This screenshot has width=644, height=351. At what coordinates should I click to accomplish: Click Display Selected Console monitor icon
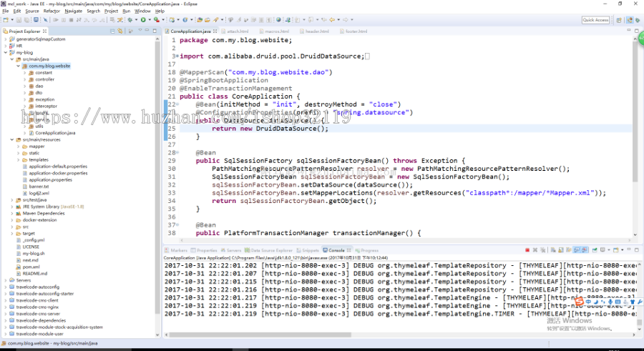[x=602, y=249]
